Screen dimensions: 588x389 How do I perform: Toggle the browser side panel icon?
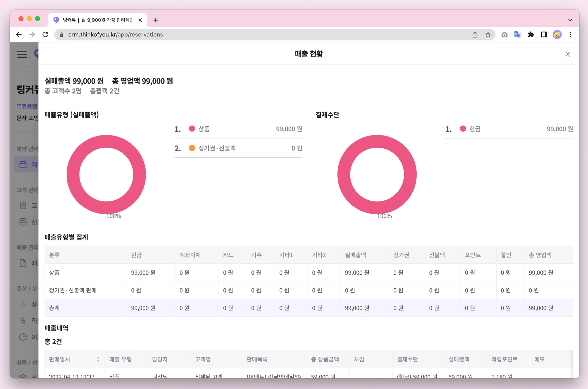(x=544, y=34)
